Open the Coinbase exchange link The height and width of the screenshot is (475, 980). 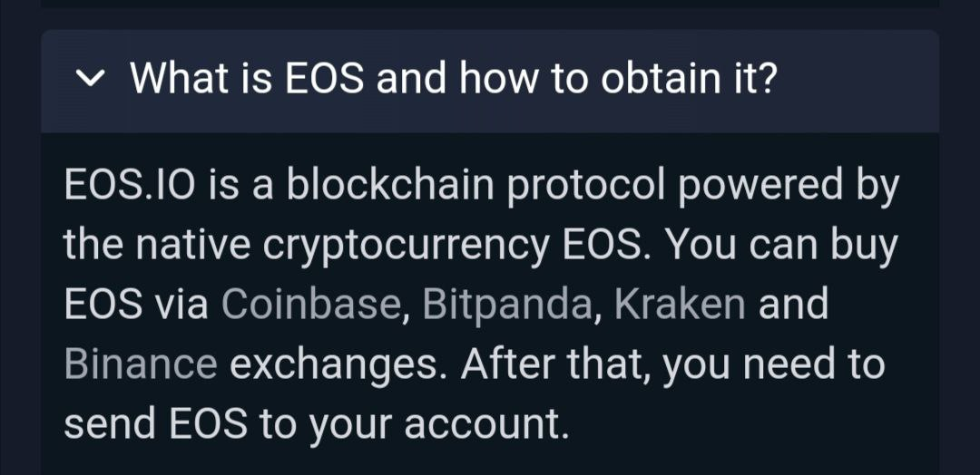(310, 305)
